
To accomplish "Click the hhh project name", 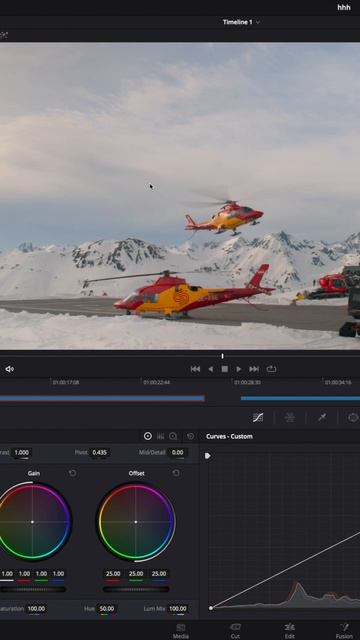I will pos(344,7).
